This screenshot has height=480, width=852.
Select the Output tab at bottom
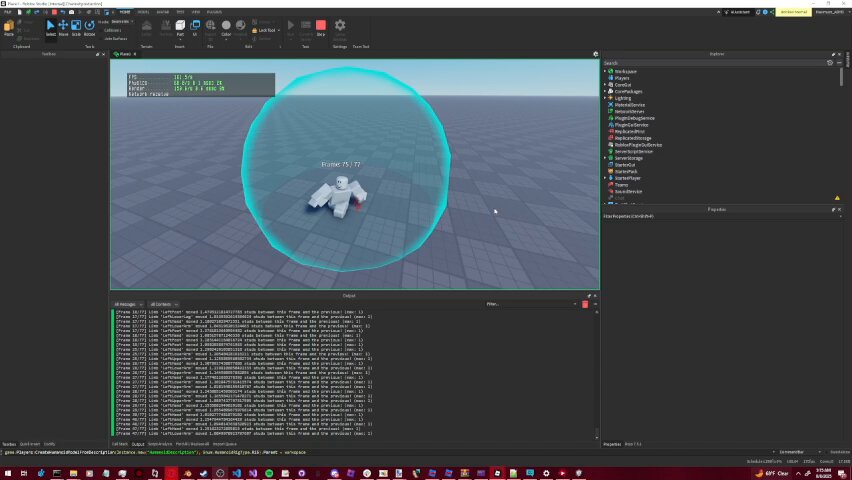click(x=138, y=444)
